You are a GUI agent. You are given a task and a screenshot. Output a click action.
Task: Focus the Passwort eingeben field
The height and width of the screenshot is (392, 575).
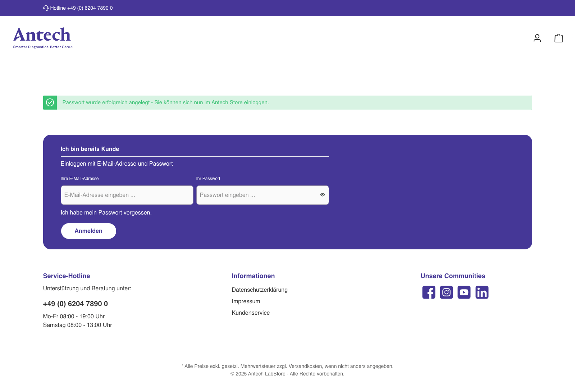point(257,195)
